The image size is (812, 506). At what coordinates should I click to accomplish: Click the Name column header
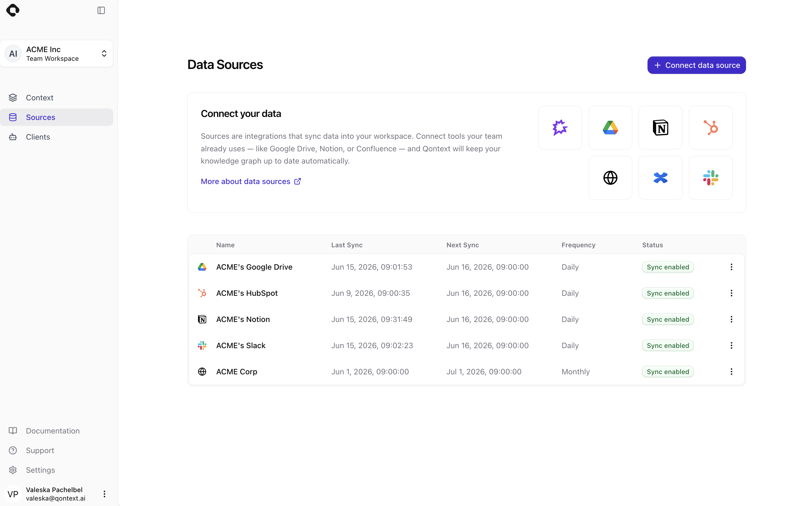pyautogui.click(x=225, y=245)
